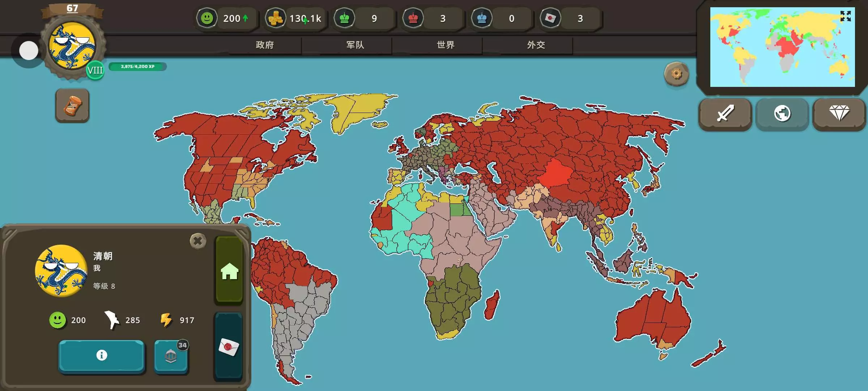
Task: Open the diamond premium shop
Action: coord(839,114)
